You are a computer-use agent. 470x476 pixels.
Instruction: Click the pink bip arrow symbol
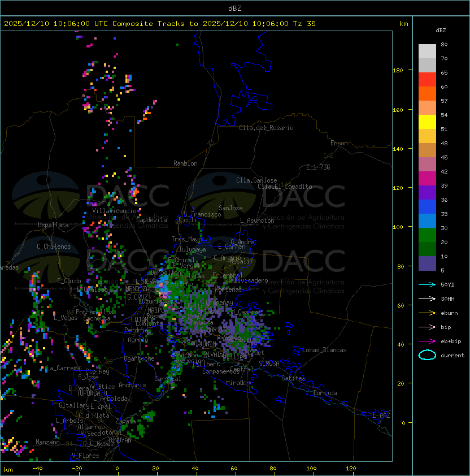[427, 327]
